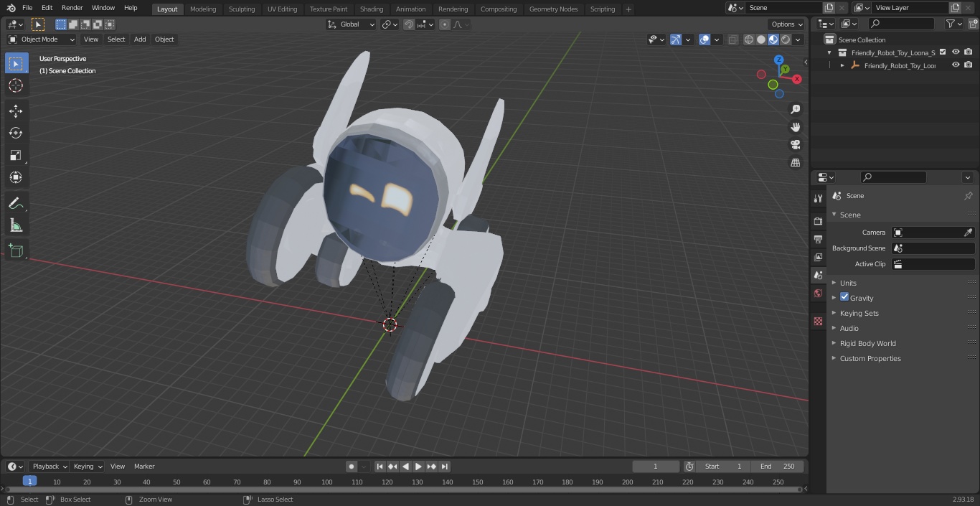Select the Cursor tool in toolbar
The height and width of the screenshot is (506, 980).
point(16,85)
